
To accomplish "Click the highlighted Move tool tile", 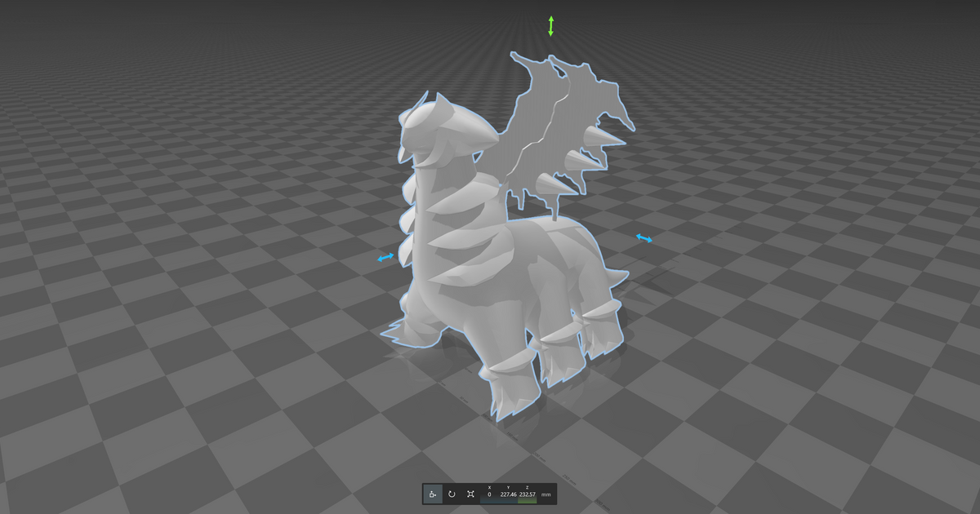I will [x=433, y=494].
